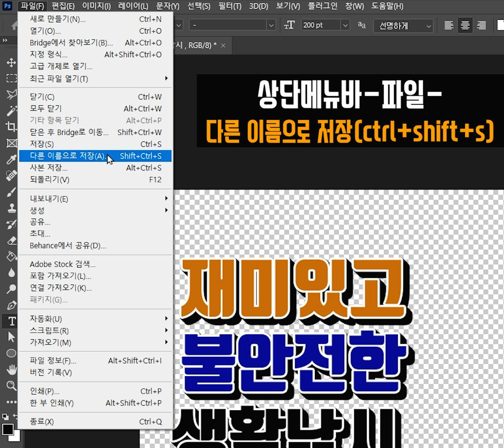Choose 사본 저장 menu entry

(x=95, y=168)
